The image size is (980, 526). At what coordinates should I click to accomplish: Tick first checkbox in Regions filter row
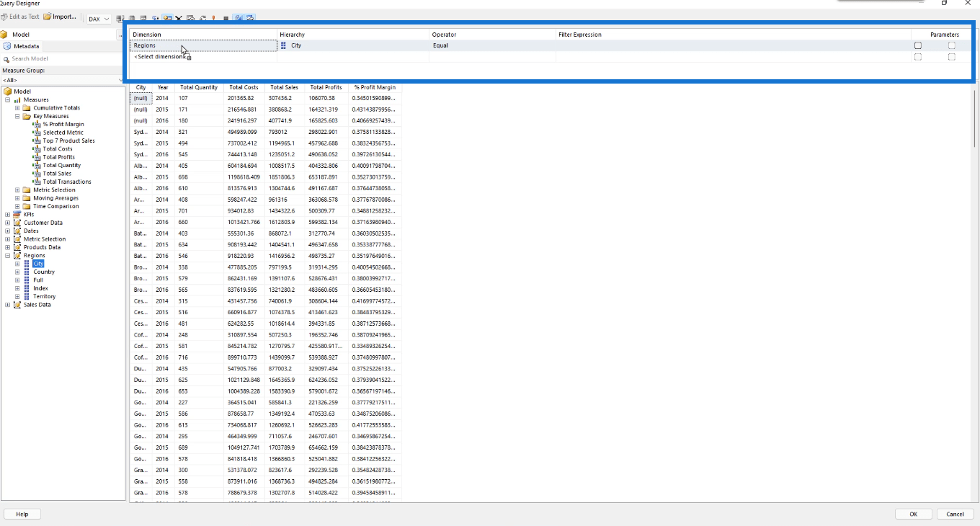pos(917,45)
